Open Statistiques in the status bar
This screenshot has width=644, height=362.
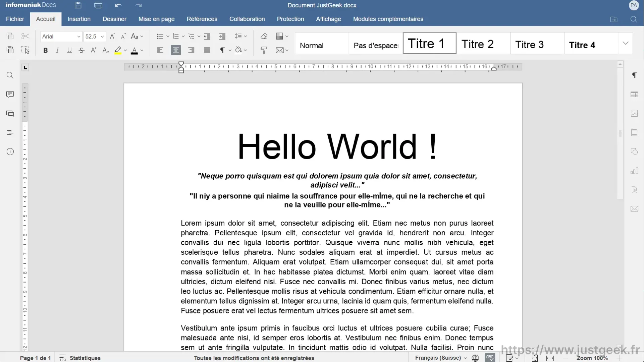tap(80, 358)
